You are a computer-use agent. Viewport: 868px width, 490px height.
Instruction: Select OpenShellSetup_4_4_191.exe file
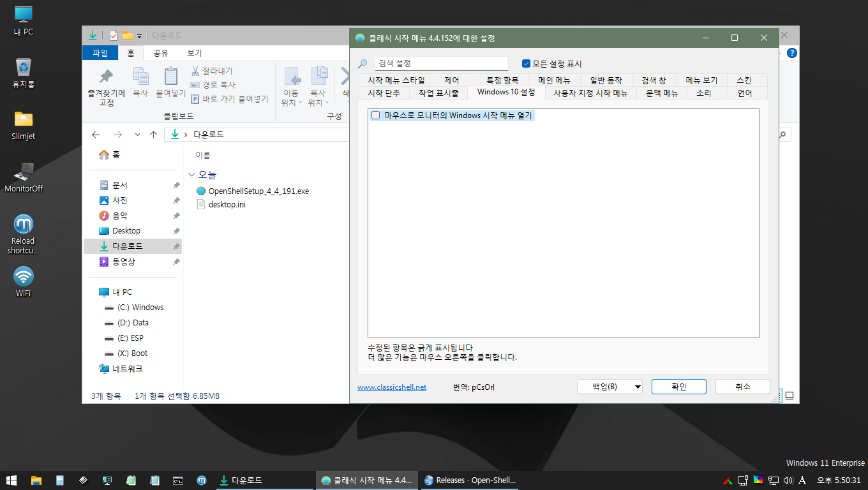point(252,191)
